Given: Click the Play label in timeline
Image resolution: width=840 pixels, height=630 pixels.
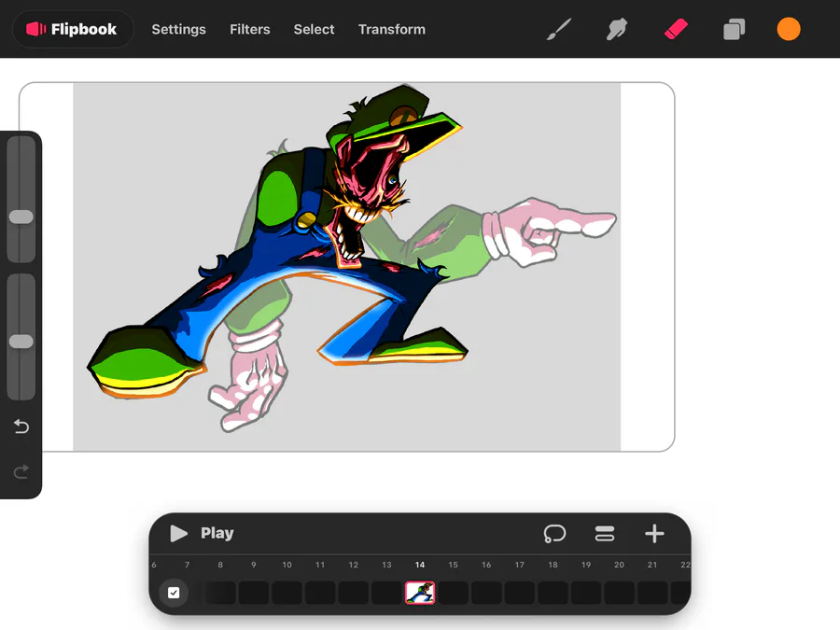Looking at the screenshot, I should (217, 533).
